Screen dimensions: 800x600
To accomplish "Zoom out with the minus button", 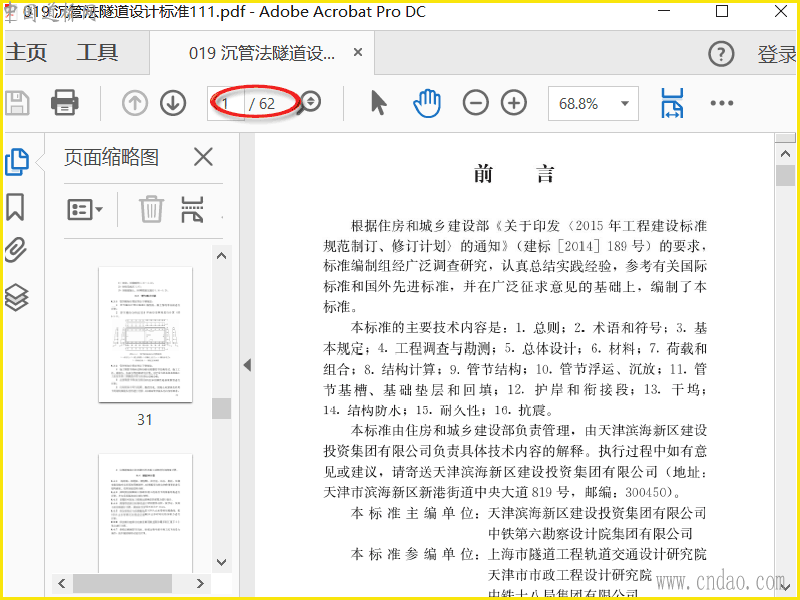I will [x=476, y=104].
